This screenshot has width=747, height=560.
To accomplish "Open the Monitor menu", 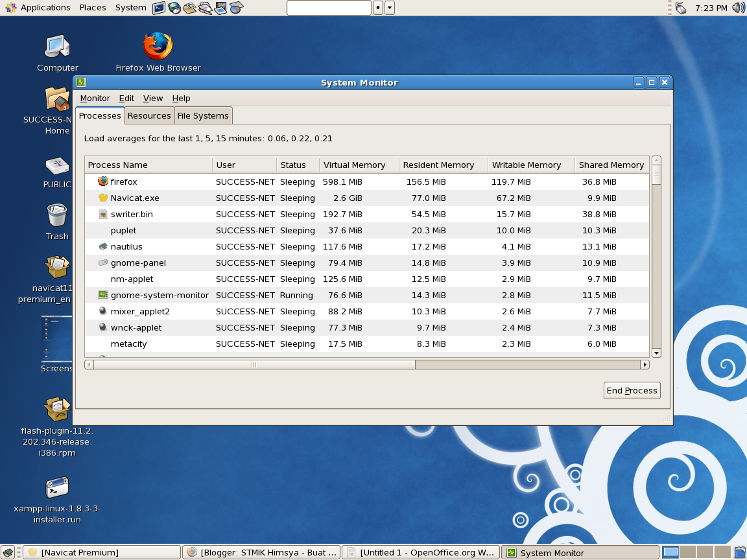I will point(95,98).
